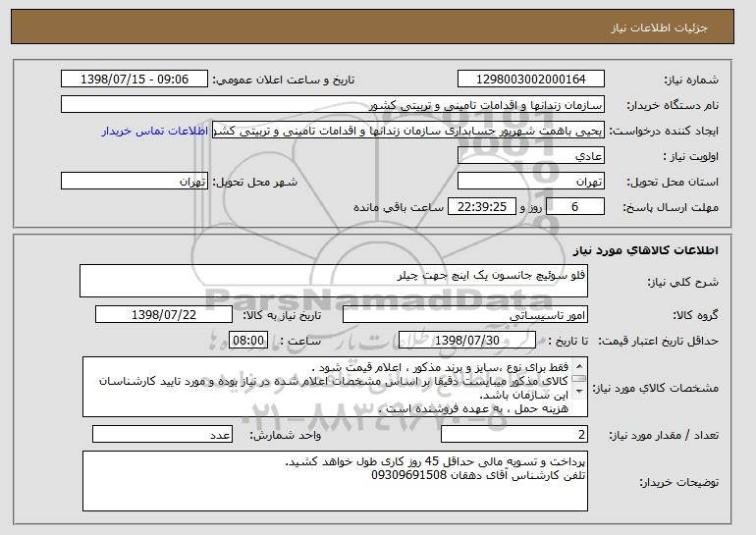Screen dimensions: 756x535
Task: Click the شهر محل تحویل label
Action: tap(255, 183)
